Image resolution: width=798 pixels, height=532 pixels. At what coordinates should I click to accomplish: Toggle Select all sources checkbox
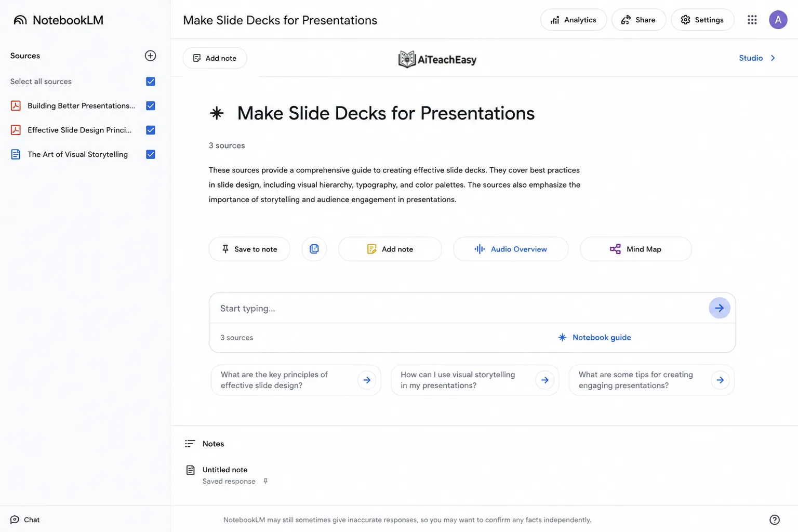point(151,82)
